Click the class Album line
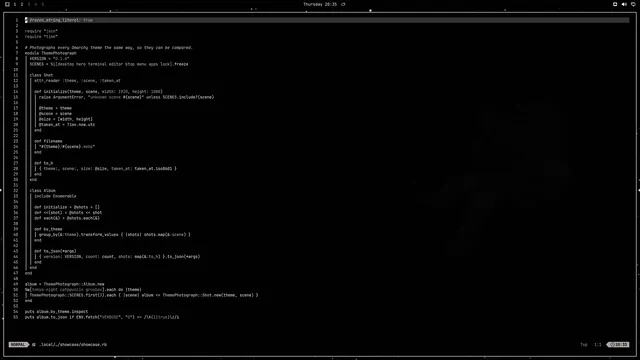This screenshot has width=640, height=360. [42, 191]
